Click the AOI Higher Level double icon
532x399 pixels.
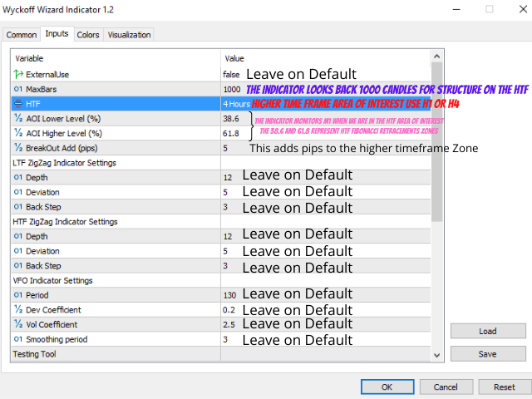18,133
